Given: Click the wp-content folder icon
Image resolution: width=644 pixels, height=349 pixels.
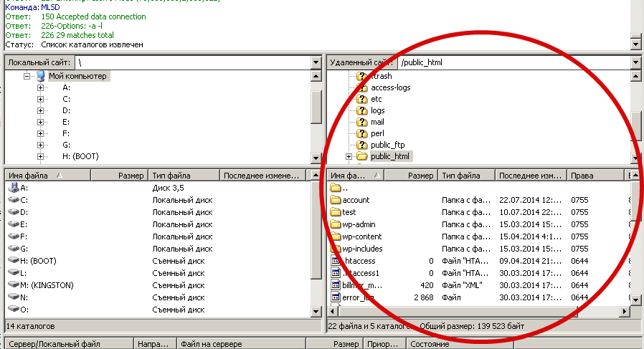Looking at the screenshot, I should tap(336, 236).
